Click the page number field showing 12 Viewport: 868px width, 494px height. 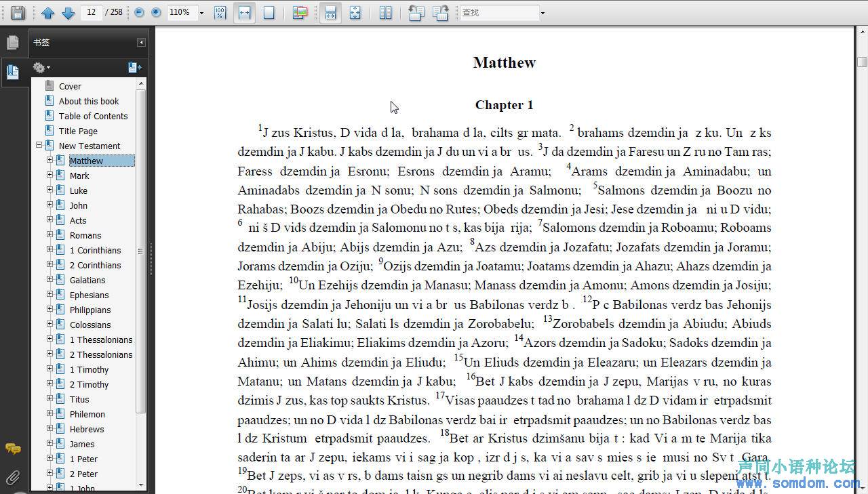[92, 12]
